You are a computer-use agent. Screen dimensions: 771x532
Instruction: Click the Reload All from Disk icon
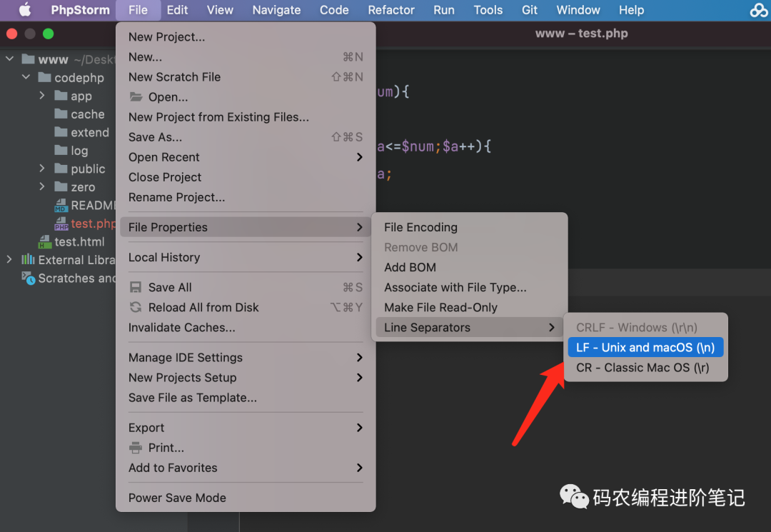136,307
